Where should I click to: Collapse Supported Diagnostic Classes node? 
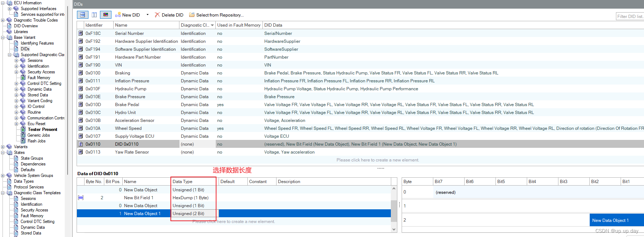click(x=9, y=55)
